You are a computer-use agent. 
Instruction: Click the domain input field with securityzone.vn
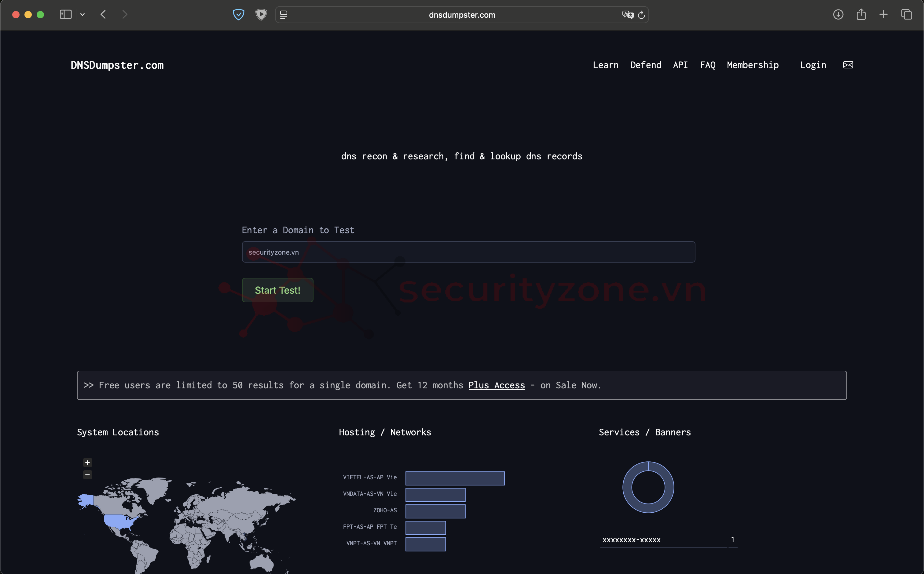point(468,252)
